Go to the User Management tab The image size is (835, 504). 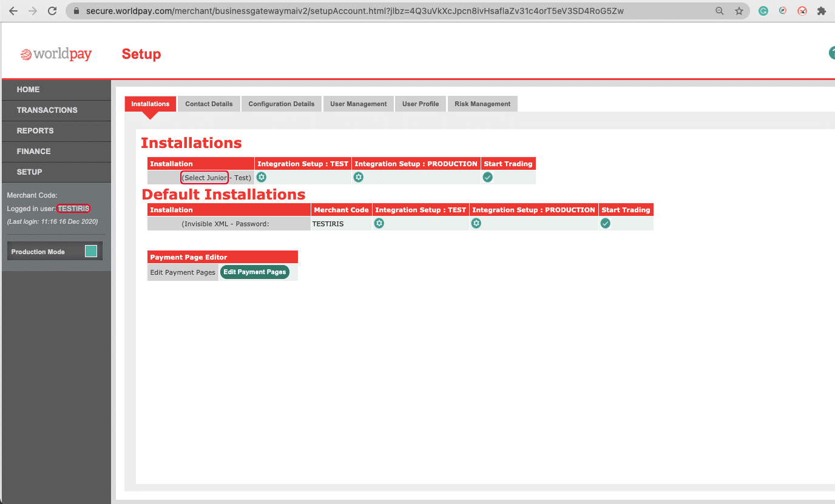(x=358, y=104)
